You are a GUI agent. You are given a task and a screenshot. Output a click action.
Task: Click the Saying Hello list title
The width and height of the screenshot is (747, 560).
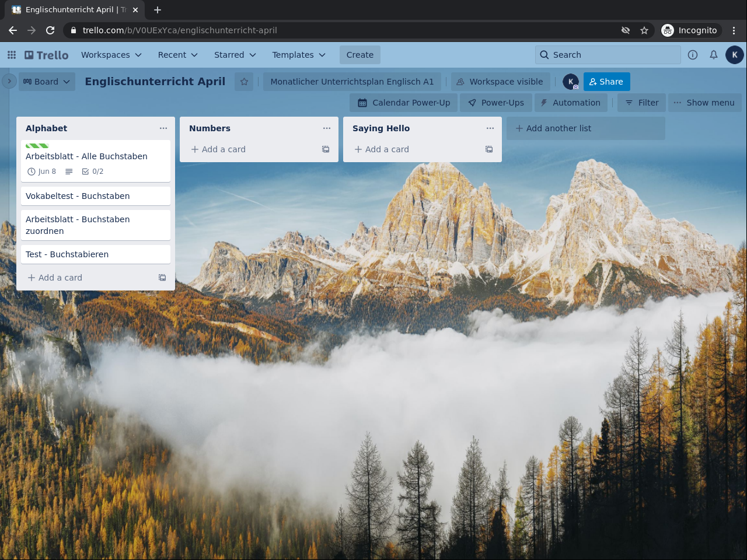pos(381,128)
